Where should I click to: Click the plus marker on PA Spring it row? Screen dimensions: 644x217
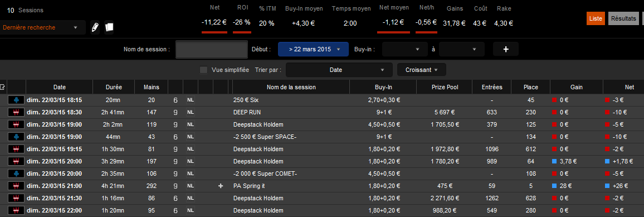221,186
